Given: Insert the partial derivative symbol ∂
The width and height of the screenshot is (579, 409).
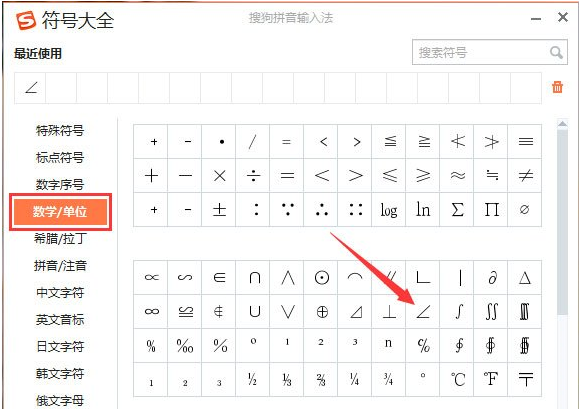Looking at the screenshot, I should [x=491, y=278].
